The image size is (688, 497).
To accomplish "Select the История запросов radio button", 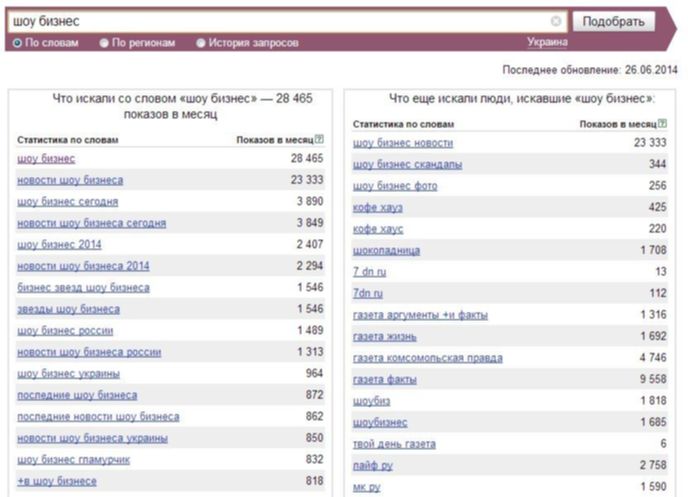I will (x=201, y=43).
